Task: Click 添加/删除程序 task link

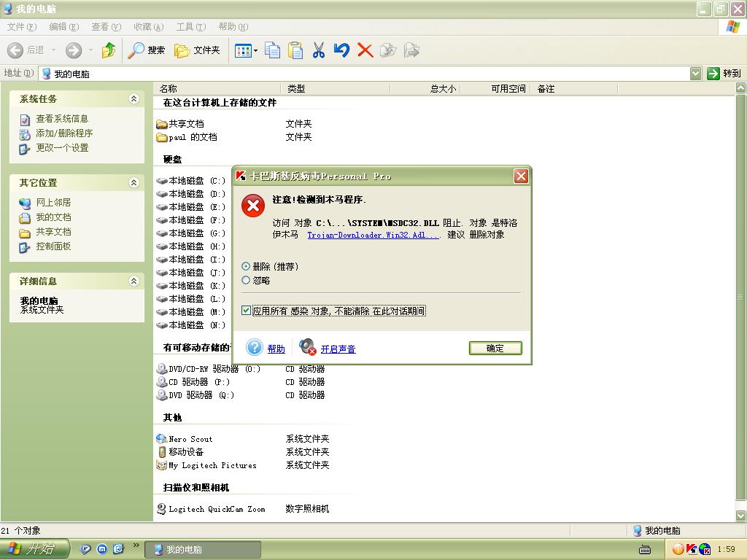Action: pos(64,133)
